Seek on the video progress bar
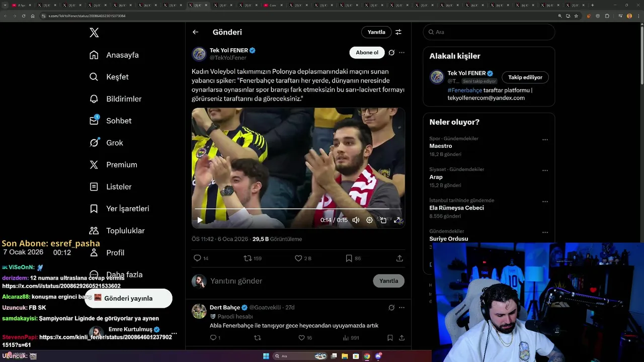This screenshot has height=362, width=644. [298, 209]
